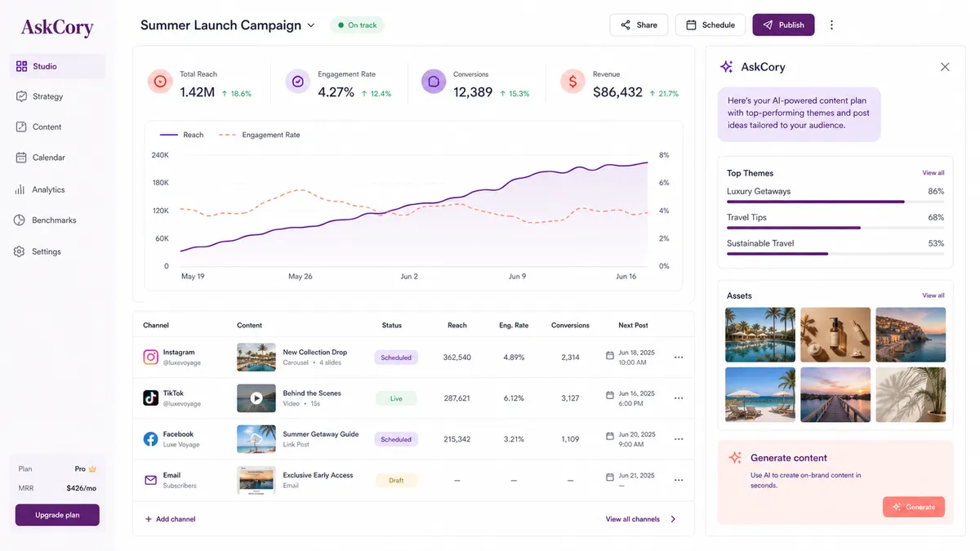Click calendar icon beside Jun 18, 2025
980x551 pixels.
pos(610,355)
